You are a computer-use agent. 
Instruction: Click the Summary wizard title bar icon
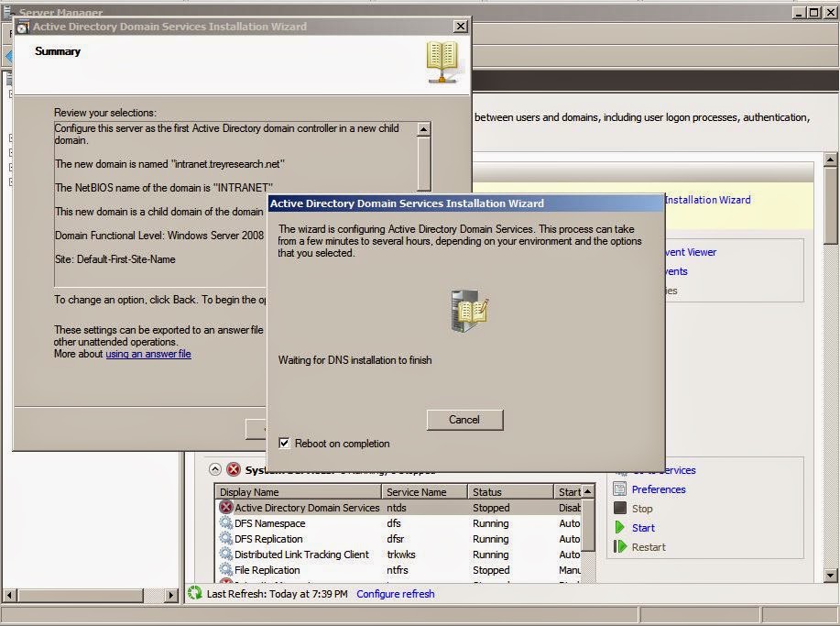point(23,27)
